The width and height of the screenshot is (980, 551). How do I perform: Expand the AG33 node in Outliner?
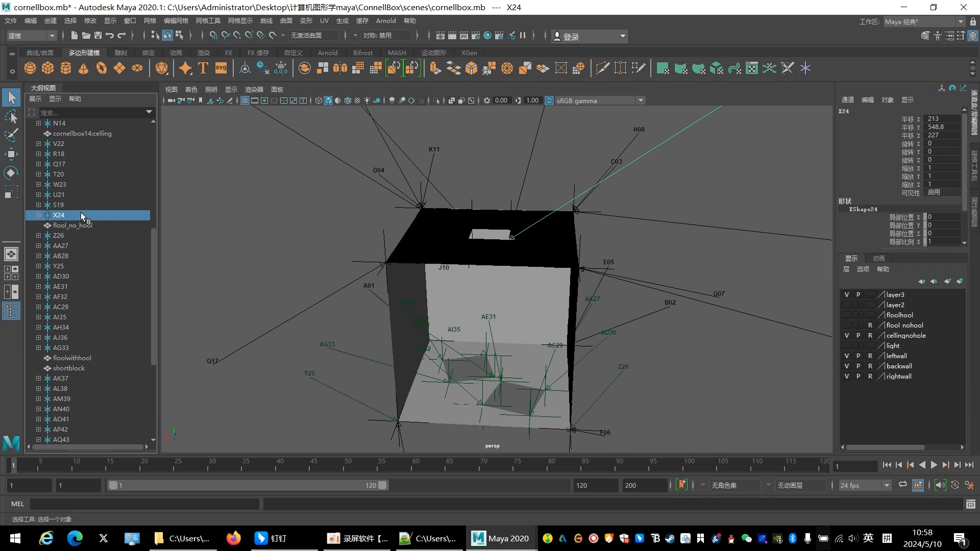(38, 347)
